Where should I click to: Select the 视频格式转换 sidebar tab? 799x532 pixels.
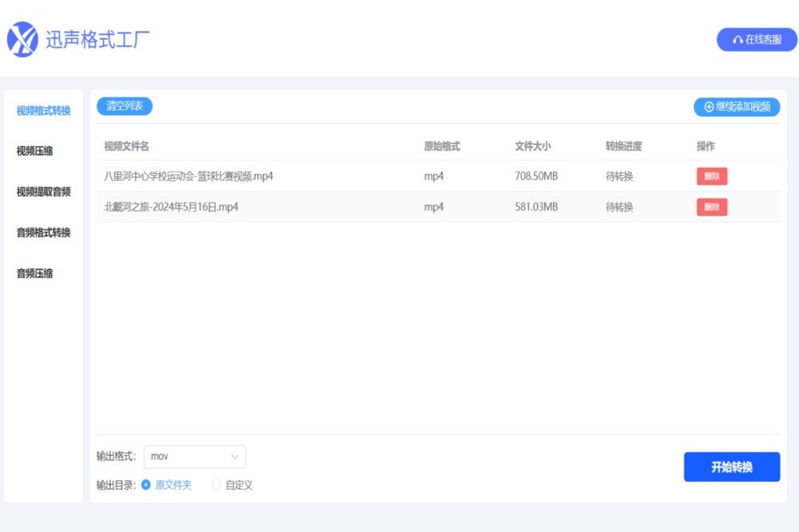42,110
